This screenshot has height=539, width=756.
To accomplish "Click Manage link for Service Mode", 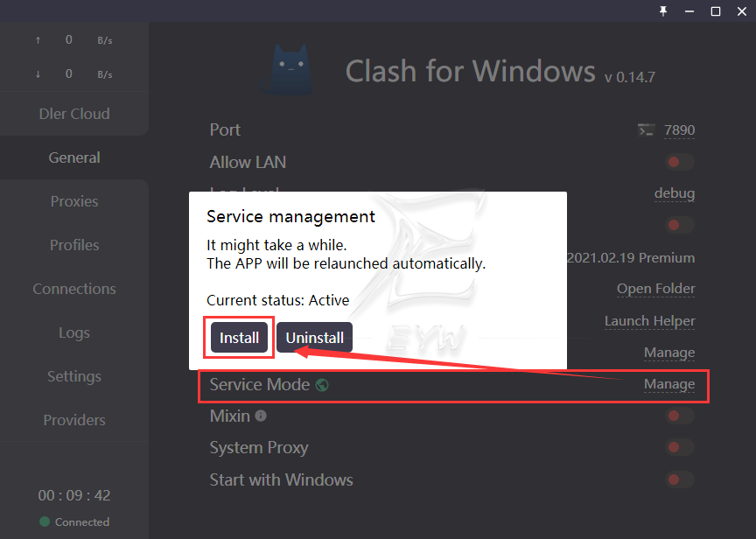I will [669, 384].
